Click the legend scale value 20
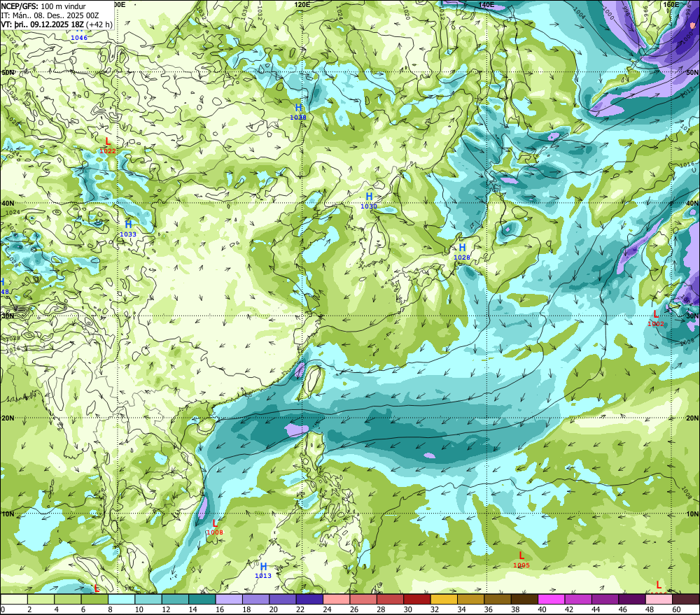Image resolution: width=700 pixels, height=615 pixels. point(273,609)
